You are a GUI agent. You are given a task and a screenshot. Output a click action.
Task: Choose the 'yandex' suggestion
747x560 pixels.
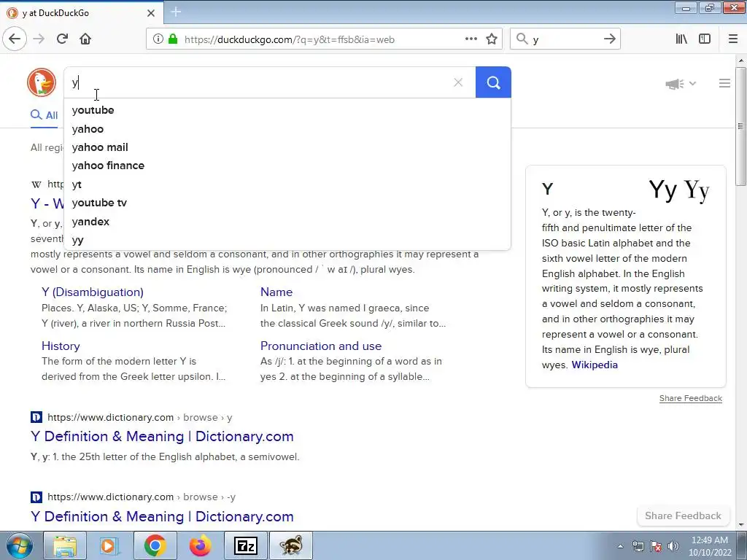point(287,222)
